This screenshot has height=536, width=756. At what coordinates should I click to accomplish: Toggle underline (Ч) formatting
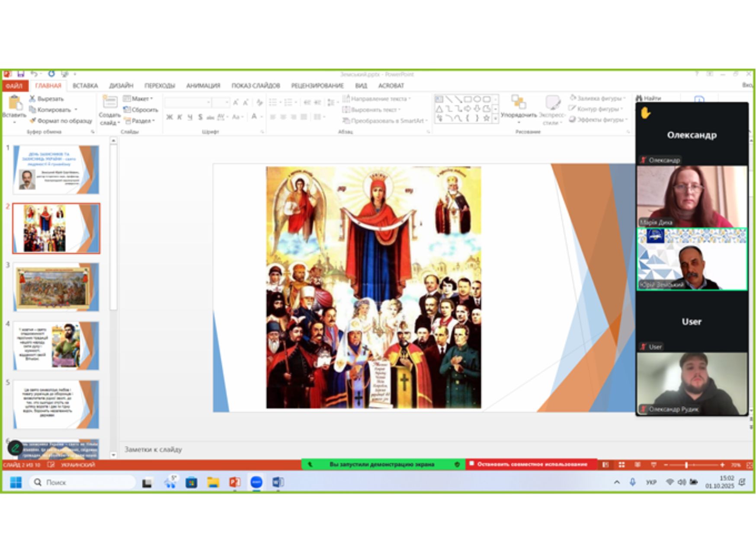click(189, 117)
